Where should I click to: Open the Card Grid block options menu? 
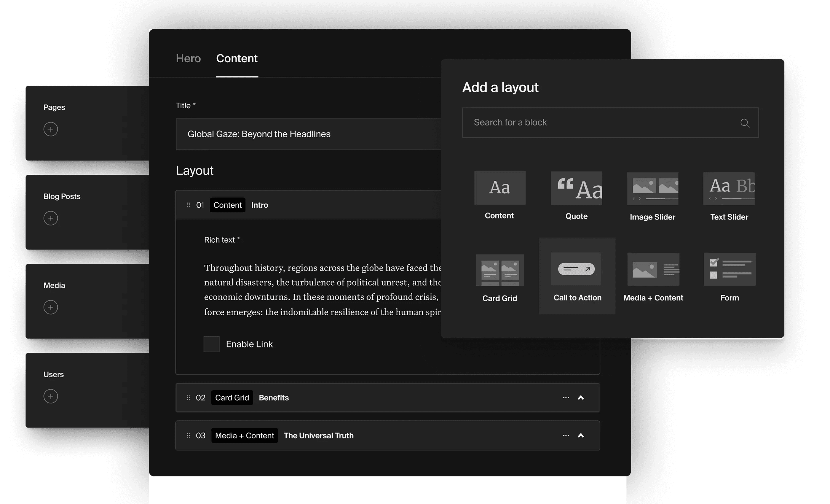click(566, 398)
